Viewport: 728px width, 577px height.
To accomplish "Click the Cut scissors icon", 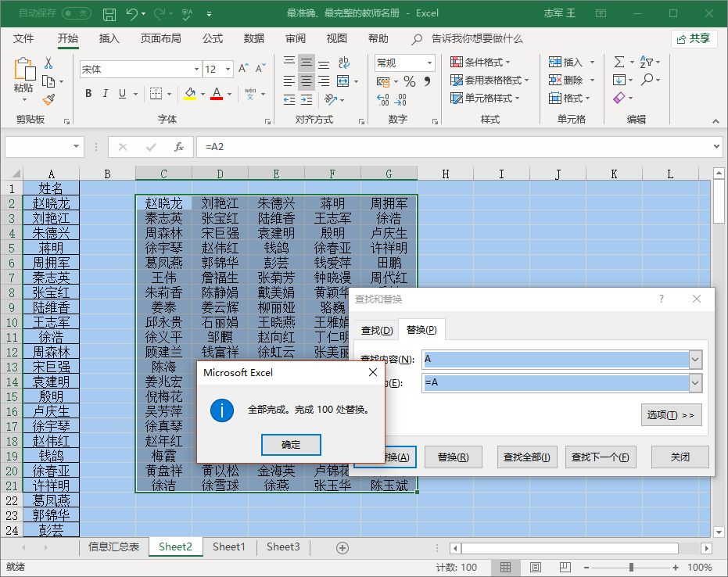I will pyautogui.click(x=48, y=63).
